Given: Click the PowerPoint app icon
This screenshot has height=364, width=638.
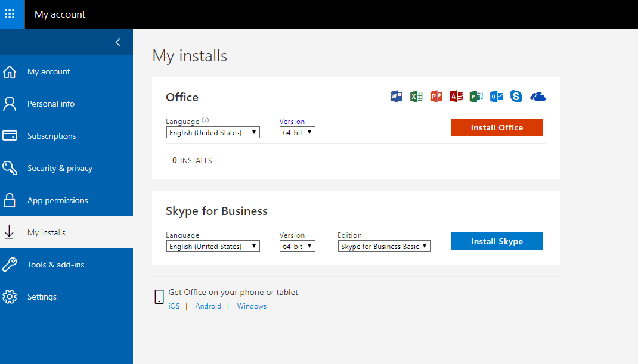Looking at the screenshot, I should tap(436, 97).
